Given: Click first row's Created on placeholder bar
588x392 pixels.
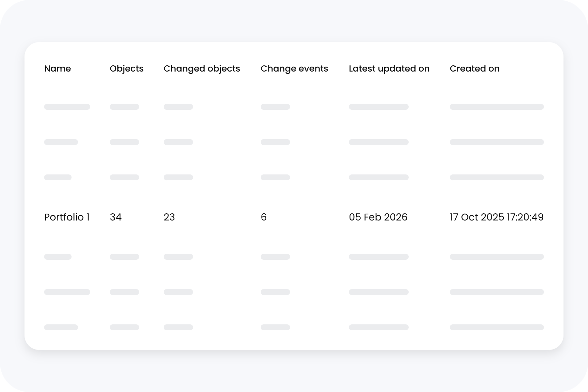Looking at the screenshot, I should (x=497, y=107).
